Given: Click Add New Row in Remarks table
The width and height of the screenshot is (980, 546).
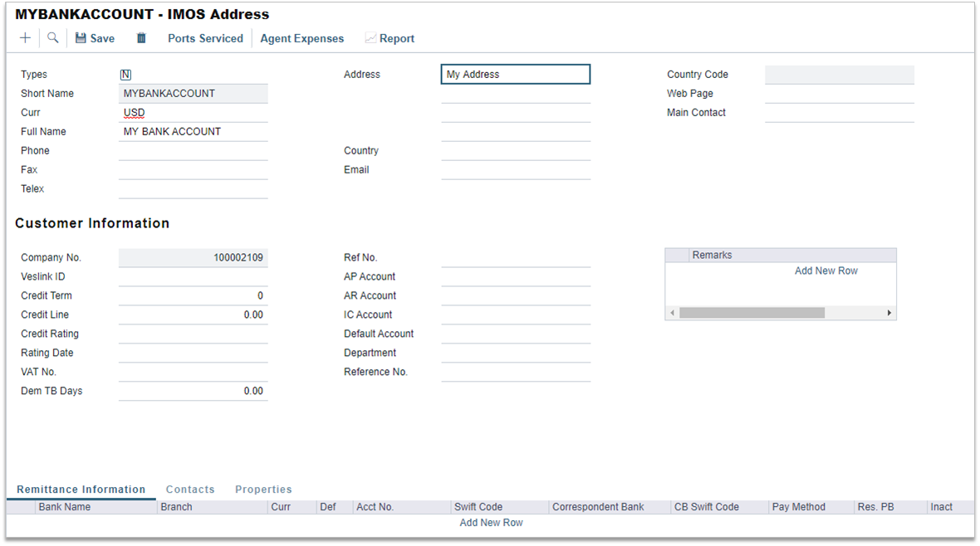Looking at the screenshot, I should coord(826,271).
